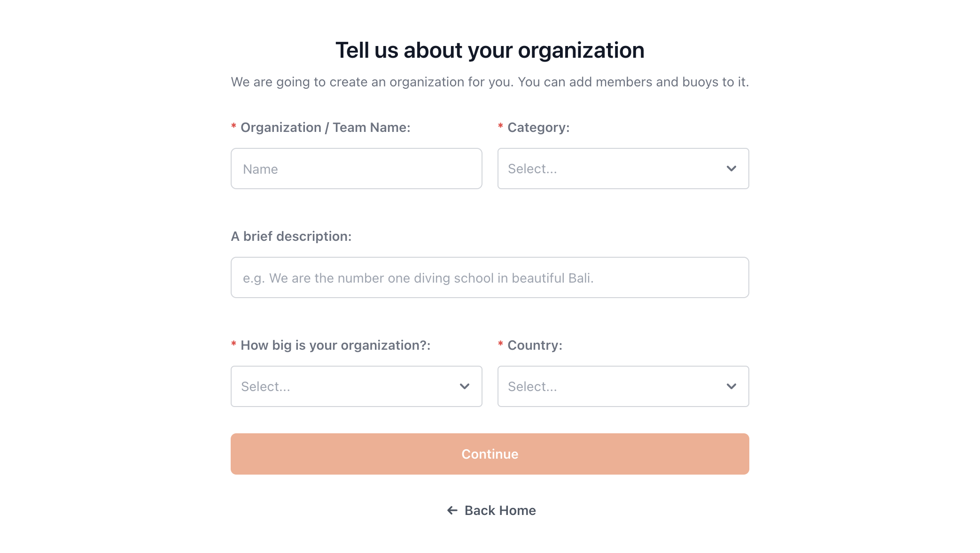This screenshot has width=980, height=553.
Task: Click the A brief description label
Action: pos(291,236)
